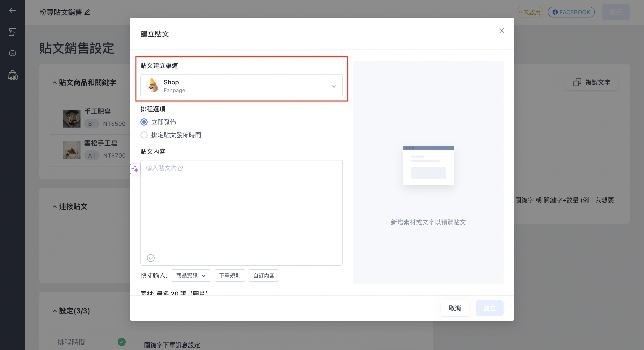The image size is (644, 350).
Task: Open the 商品資訊 quick input dropdown
Action: (x=191, y=275)
